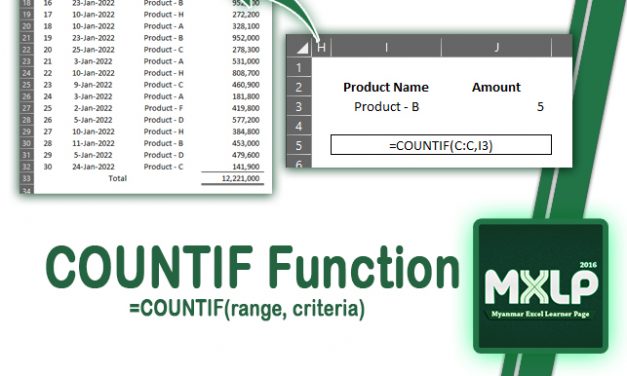The width and height of the screenshot is (627, 376).
Task: Select column J header in the right sheet
Action: click(496, 48)
